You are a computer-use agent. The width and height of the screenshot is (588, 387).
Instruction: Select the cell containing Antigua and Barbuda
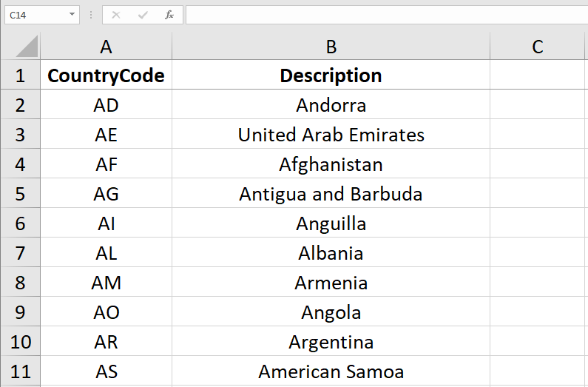tap(331, 194)
